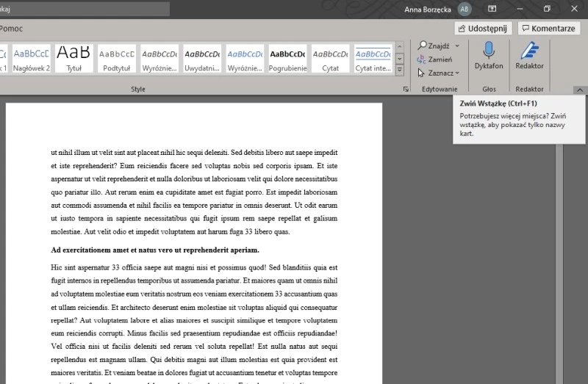Expand the styles gallery more button
This screenshot has width=588, height=384.
pos(400,70)
